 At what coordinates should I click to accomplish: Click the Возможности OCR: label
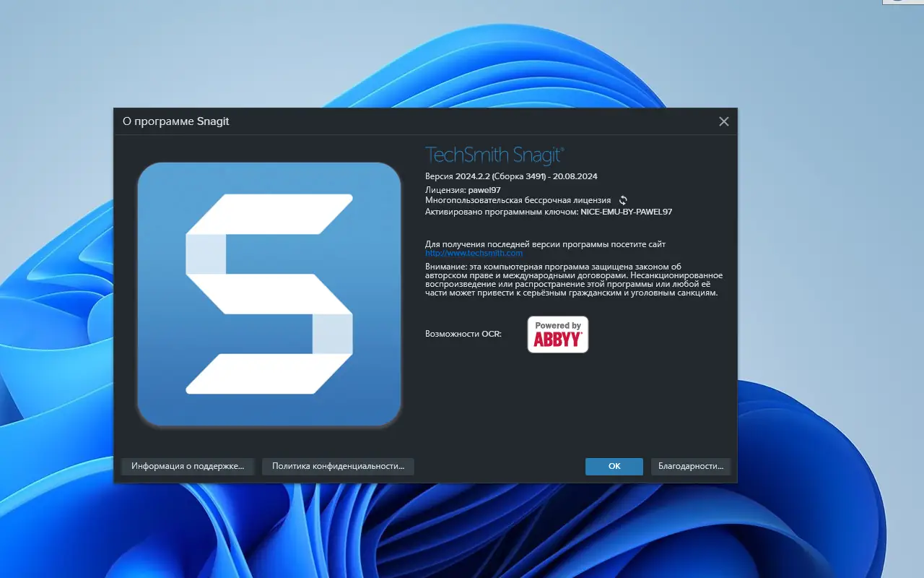click(463, 335)
